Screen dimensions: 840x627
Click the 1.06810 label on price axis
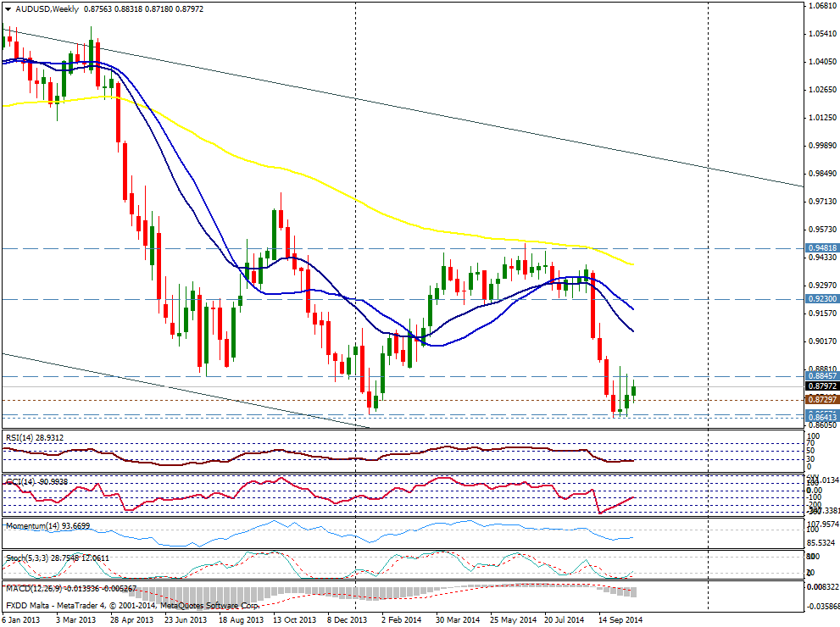pos(821,6)
